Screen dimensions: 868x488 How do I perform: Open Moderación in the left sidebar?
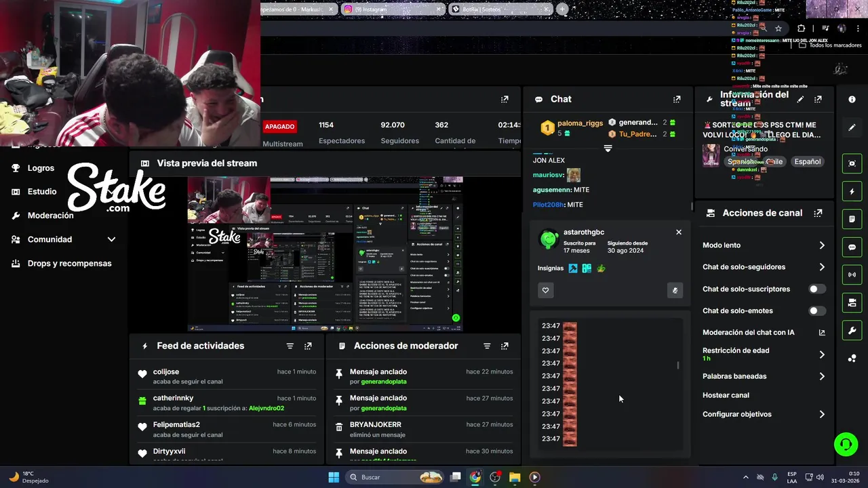[x=50, y=216]
